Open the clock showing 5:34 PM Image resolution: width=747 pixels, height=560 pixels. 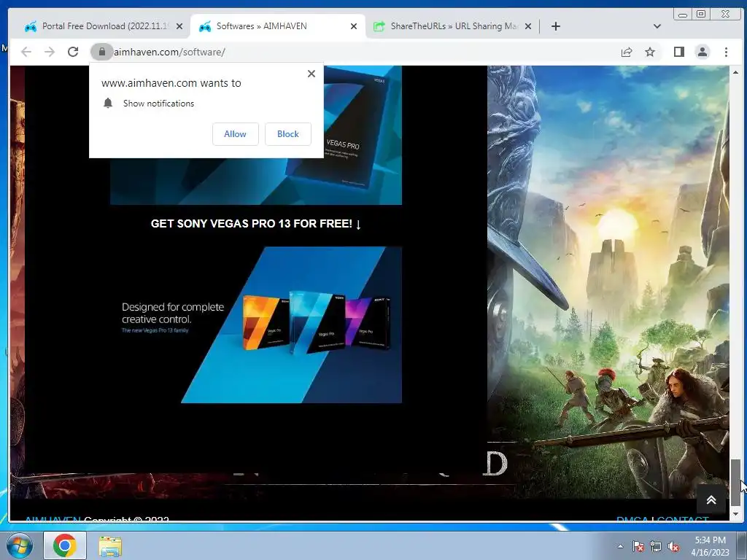pos(710,546)
